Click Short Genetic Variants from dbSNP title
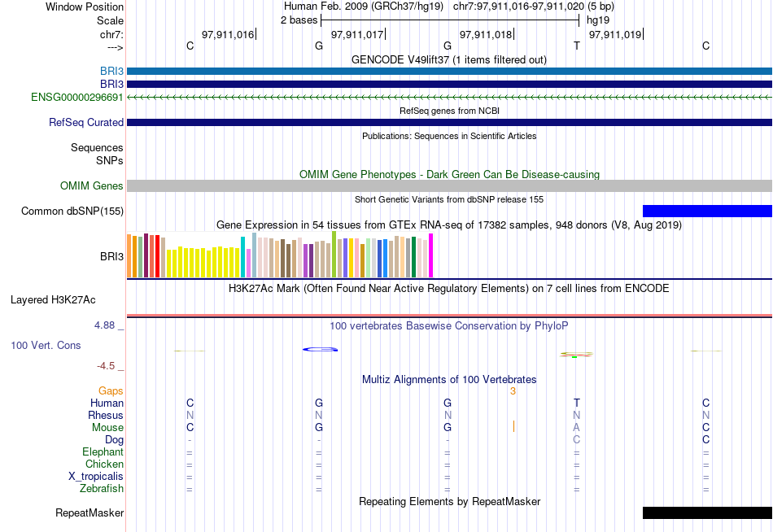The image size is (773, 532). point(449,199)
